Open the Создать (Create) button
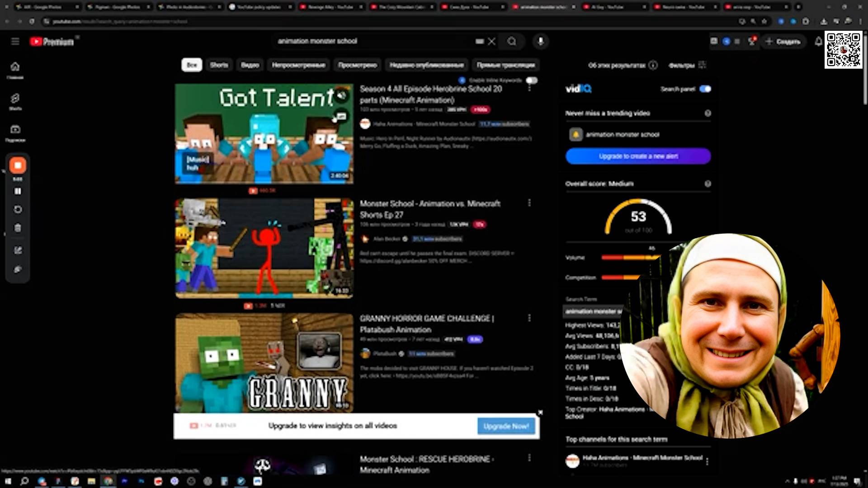 pyautogui.click(x=783, y=41)
